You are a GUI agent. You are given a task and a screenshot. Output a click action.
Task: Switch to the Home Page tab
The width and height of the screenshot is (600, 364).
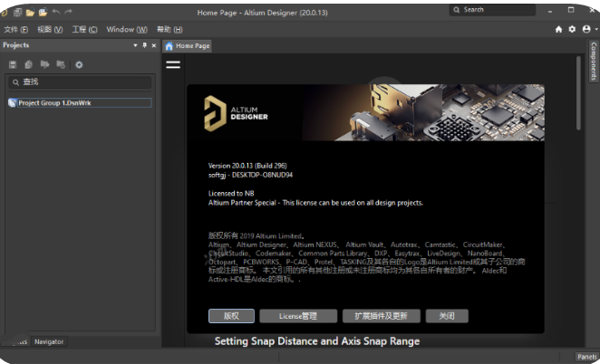point(188,46)
